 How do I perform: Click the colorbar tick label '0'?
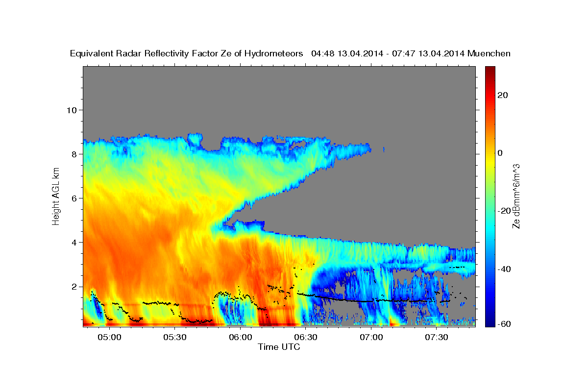coord(500,153)
